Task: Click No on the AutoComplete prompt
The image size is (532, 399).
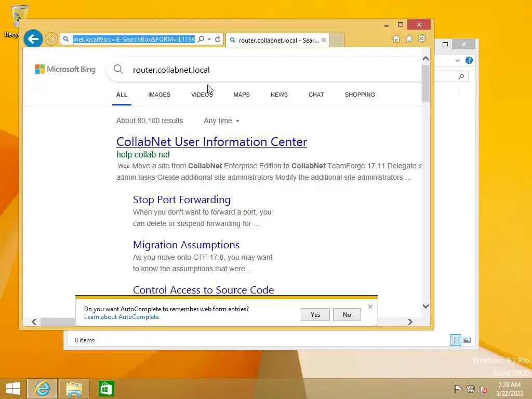Action: pyautogui.click(x=347, y=314)
